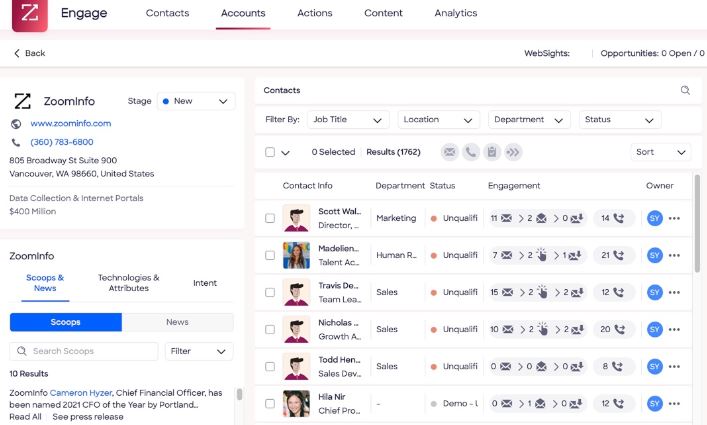The image size is (707, 425).
Task: Go to the Analytics nav tab
Action: click(456, 13)
